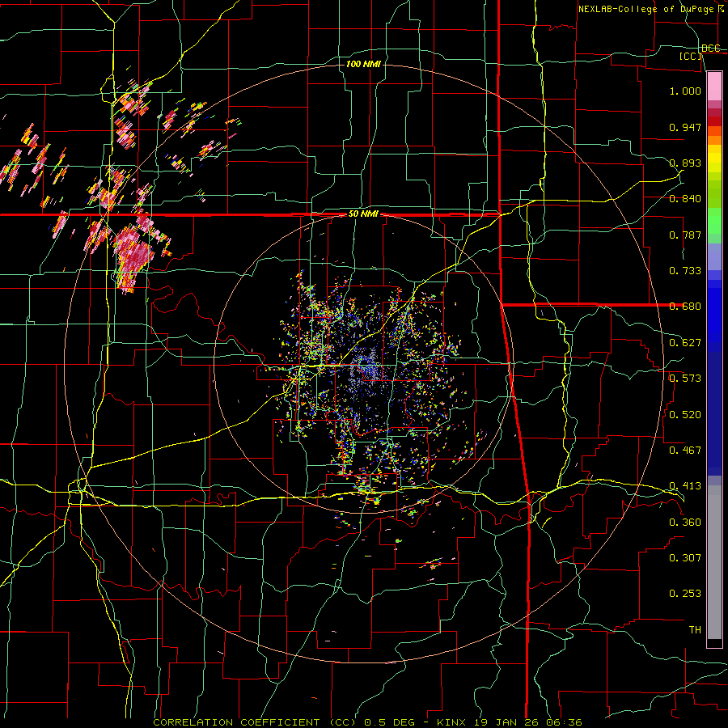Select the 0.733 legend value

[685, 271]
